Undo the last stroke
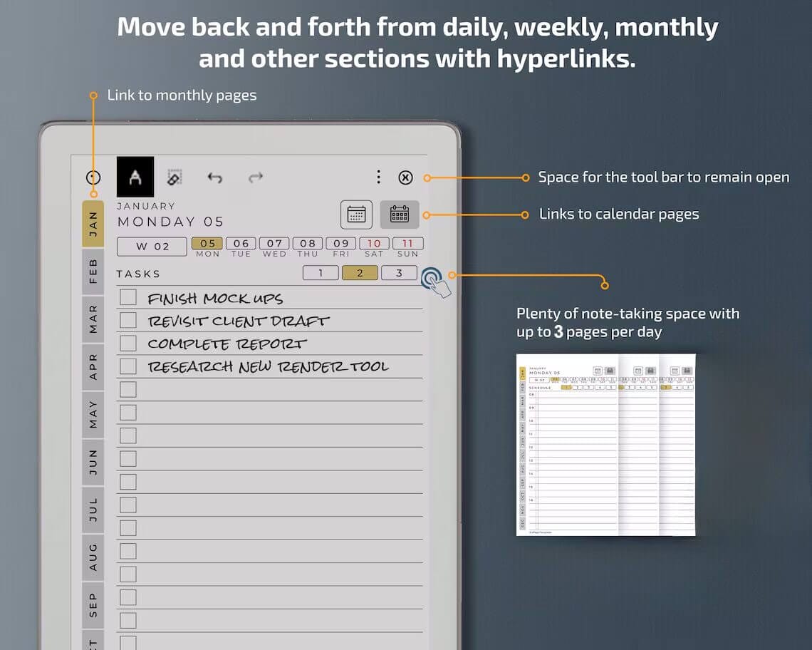This screenshot has height=650, width=812. click(214, 177)
